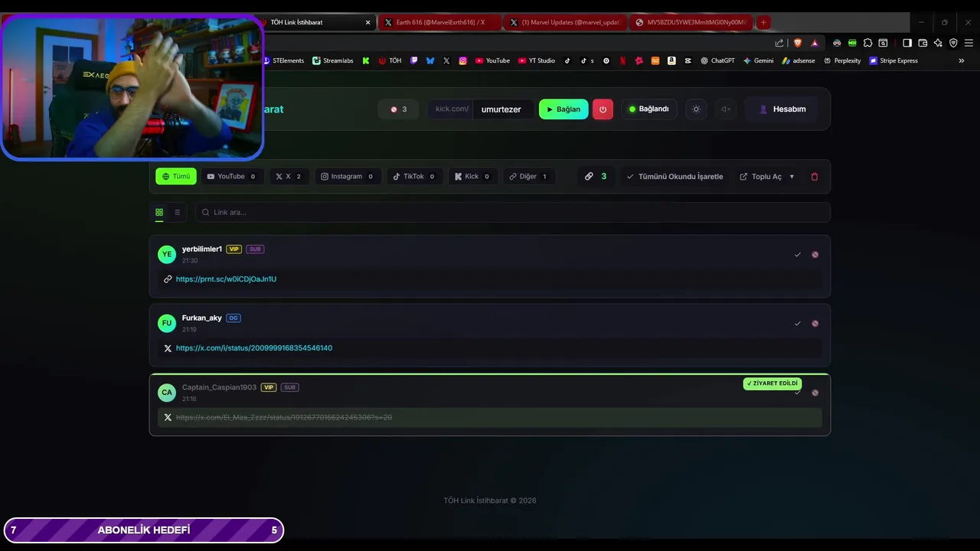Open the Perplexity bookmark
Image resolution: width=980 pixels, height=551 pixels.
click(841, 60)
